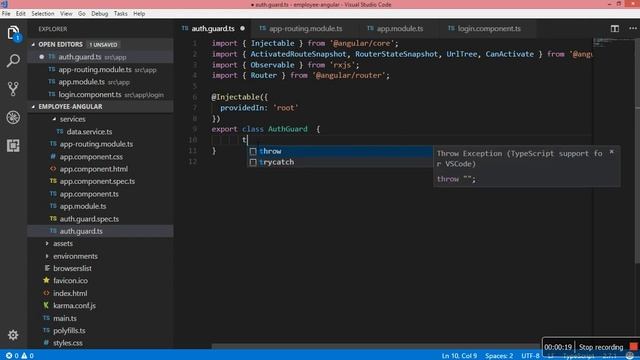Open the Search view in activity bar
Viewport: 640px width, 360px height.
[13, 61]
